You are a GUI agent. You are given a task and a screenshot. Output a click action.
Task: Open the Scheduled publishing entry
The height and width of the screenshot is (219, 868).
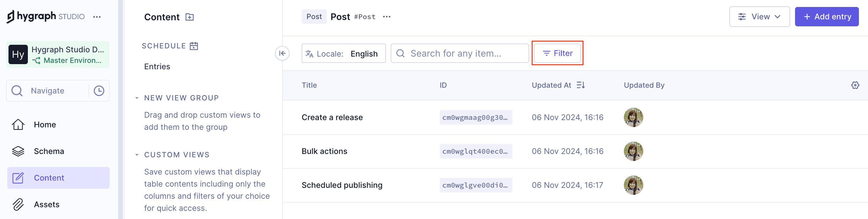pyautogui.click(x=342, y=185)
